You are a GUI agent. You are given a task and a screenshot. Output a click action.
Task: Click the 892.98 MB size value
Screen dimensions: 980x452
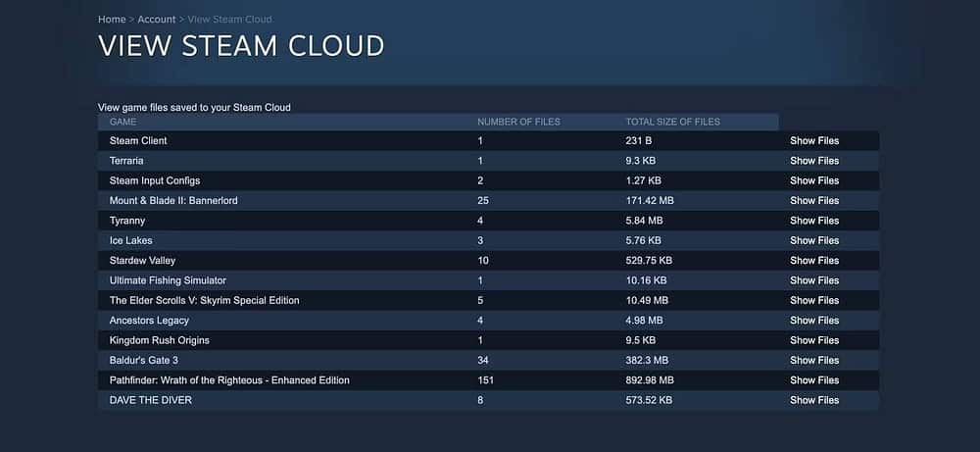point(650,380)
